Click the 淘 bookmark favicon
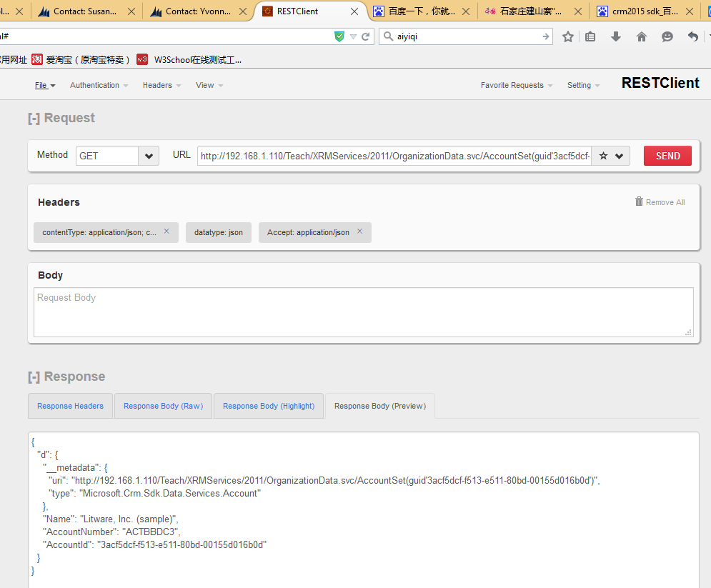The width and height of the screenshot is (711, 588). [37, 59]
